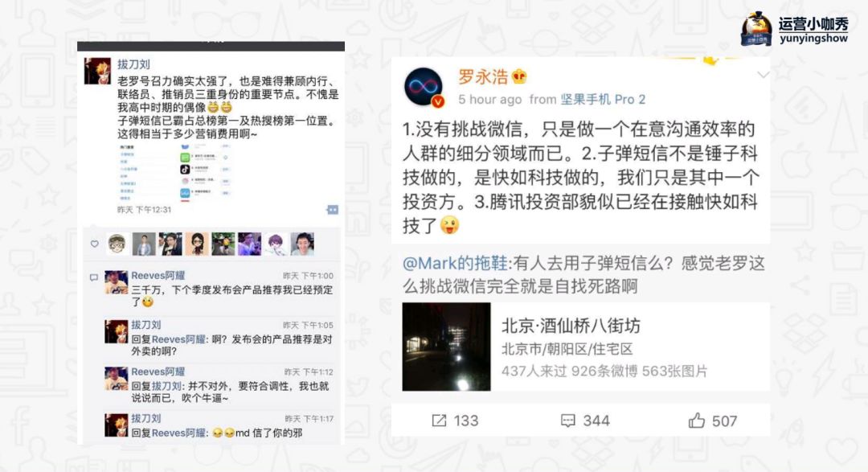This screenshot has height=472, width=868.
Task: Expand the Weibo post options chevron
Action: [x=763, y=75]
